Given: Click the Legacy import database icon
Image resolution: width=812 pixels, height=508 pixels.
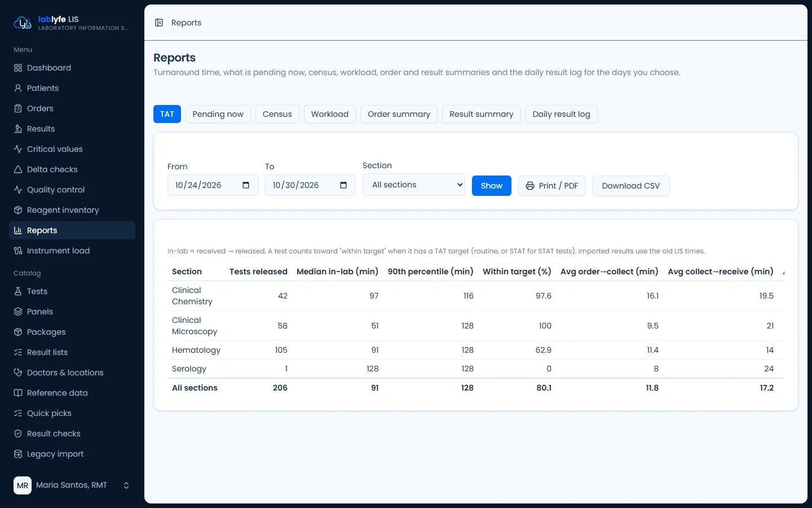Looking at the screenshot, I should [x=18, y=454].
